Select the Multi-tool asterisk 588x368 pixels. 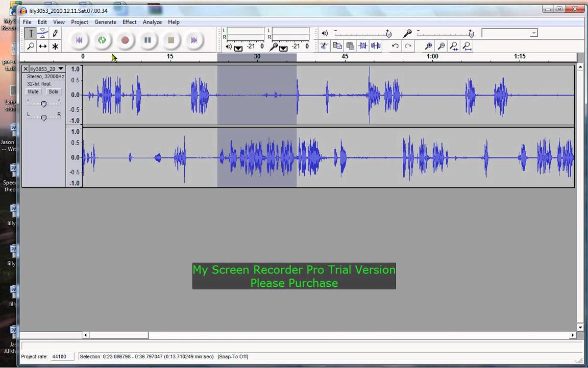click(55, 46)
